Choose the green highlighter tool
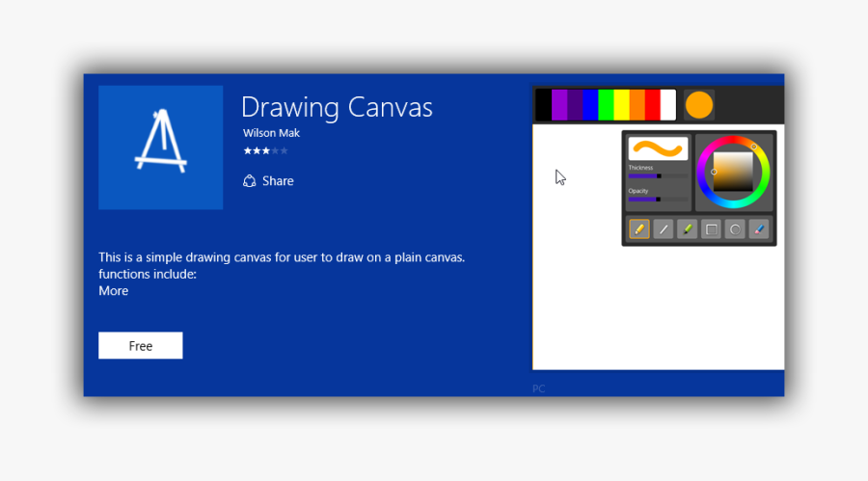The height and width of the screenshot is (481, 868). pos(687,229)
